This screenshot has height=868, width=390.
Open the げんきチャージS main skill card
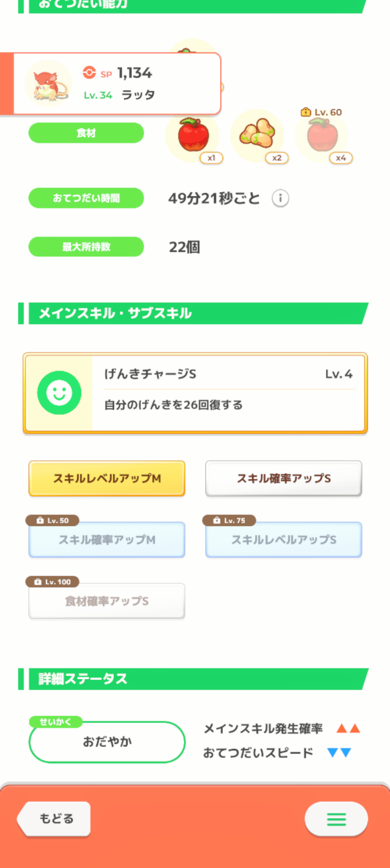click(228, 393)
